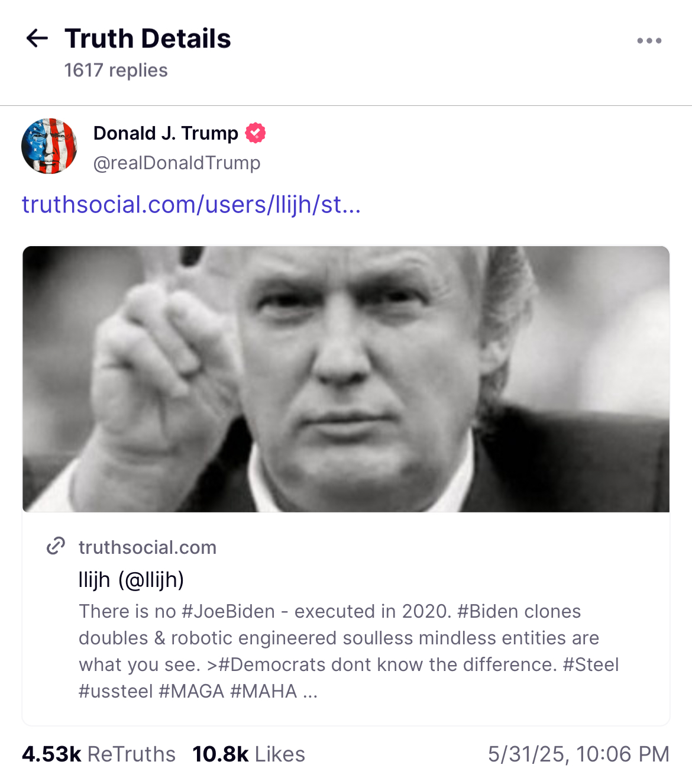
Task: Click the "1617 replies" count
Action: coord(116,70)
